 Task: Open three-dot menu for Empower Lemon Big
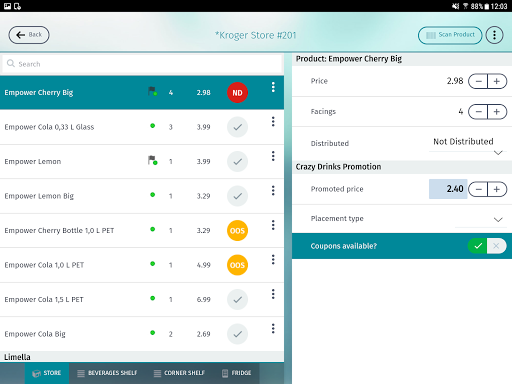(x=273, y=191)
